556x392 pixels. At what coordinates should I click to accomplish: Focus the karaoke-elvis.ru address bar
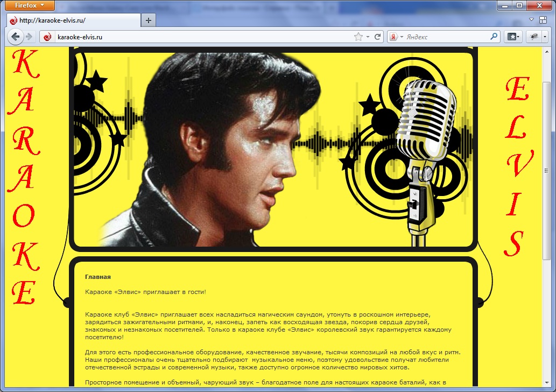204,37
